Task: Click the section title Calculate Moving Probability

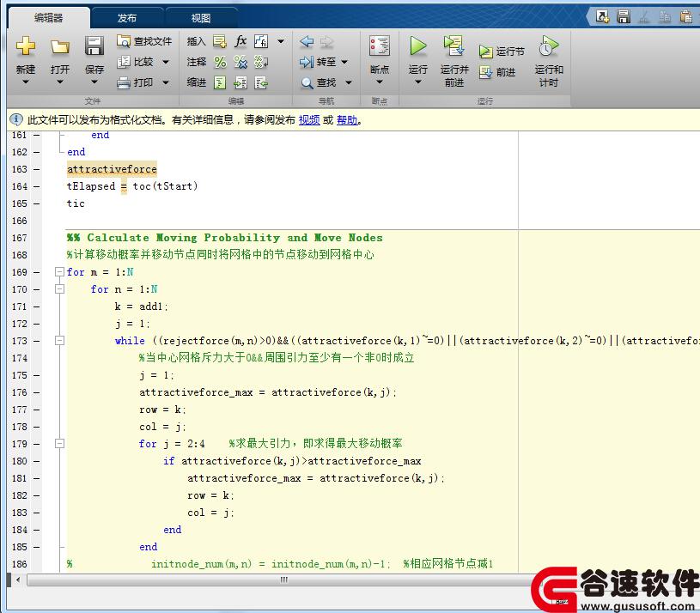Action: click(225, 237)
